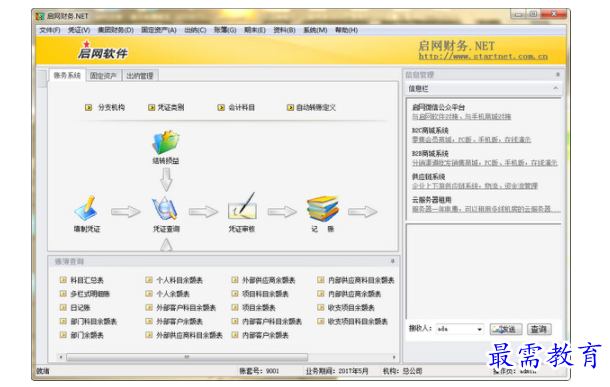The width and height of the screenshot is (610, 387).
Task: Open the 供应链系统 description link
Action: pyautogui.click(x=475, y=186)
